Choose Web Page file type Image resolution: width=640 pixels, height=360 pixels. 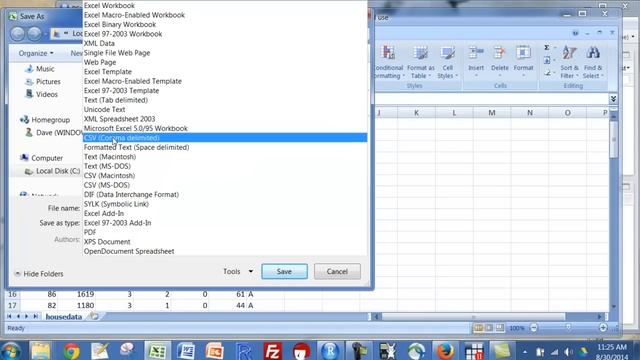click(225, 62)
